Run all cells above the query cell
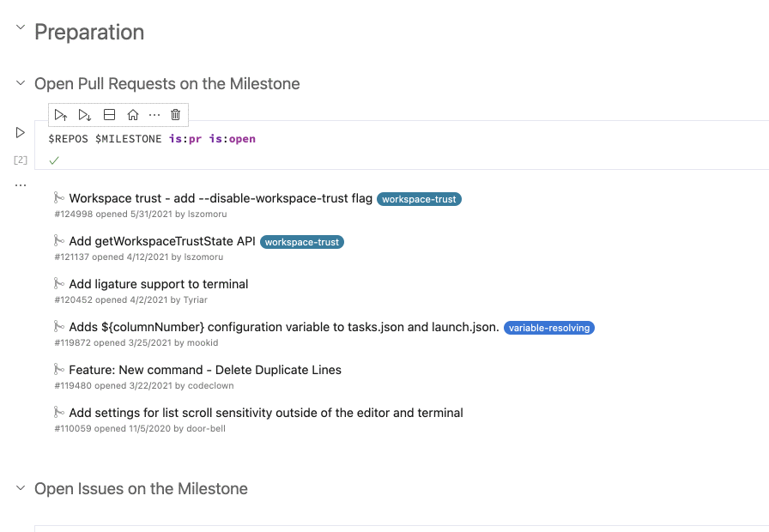This screenshot has width=769, height=532. (60, 114)
